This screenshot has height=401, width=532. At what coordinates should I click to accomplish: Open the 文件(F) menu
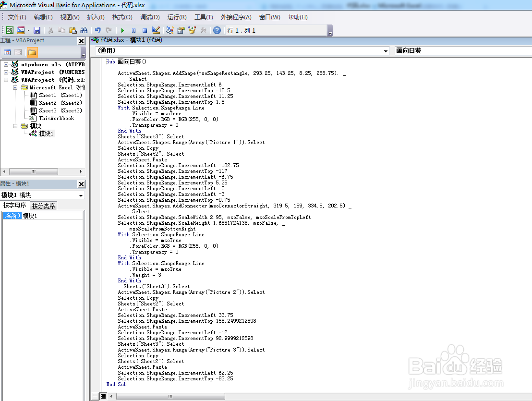coord(17,17)
